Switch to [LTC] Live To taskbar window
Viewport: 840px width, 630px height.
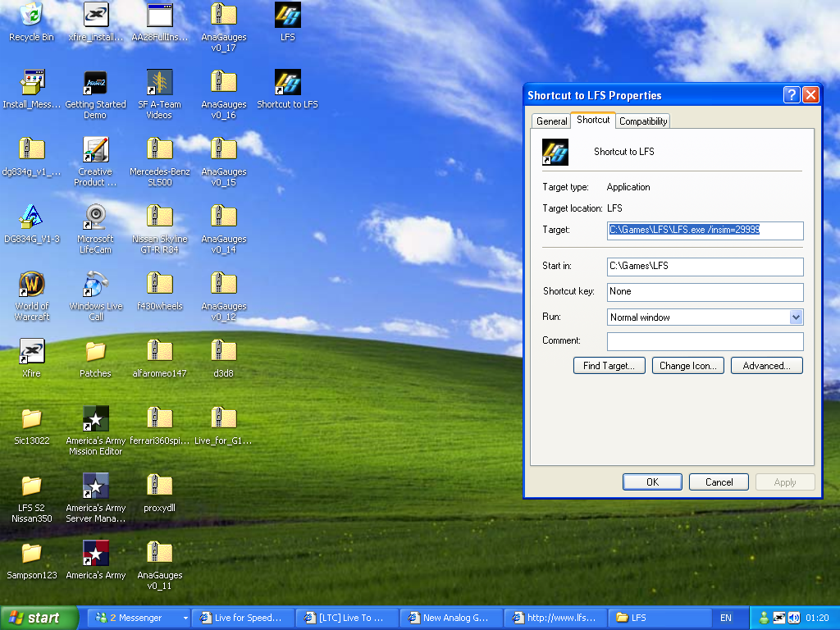click(x=348, y=618)
